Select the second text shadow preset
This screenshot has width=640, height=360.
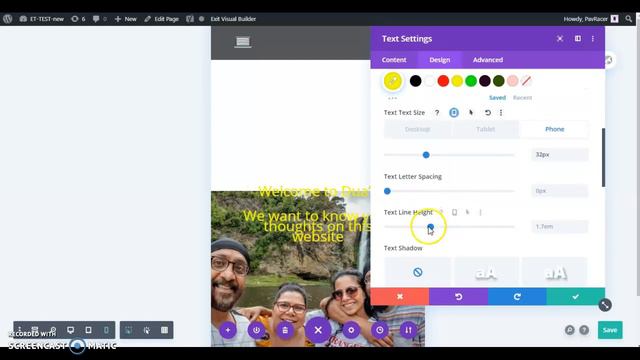[486, 272]
